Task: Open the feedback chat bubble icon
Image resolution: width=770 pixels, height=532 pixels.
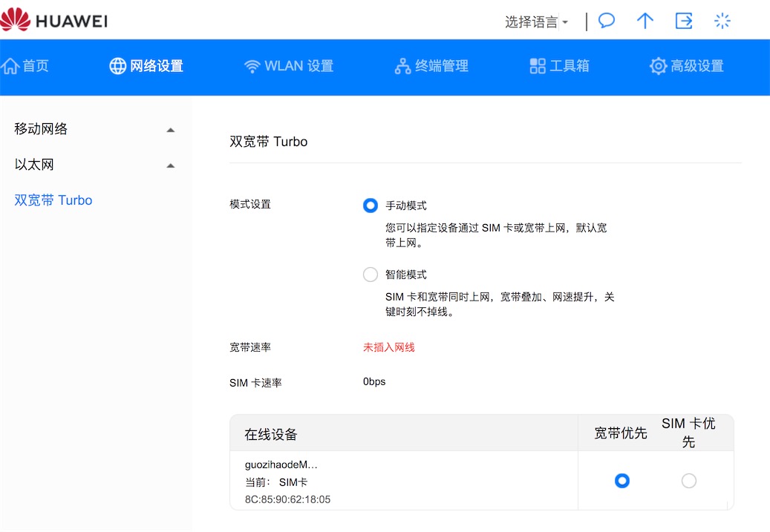Action: 606,20
